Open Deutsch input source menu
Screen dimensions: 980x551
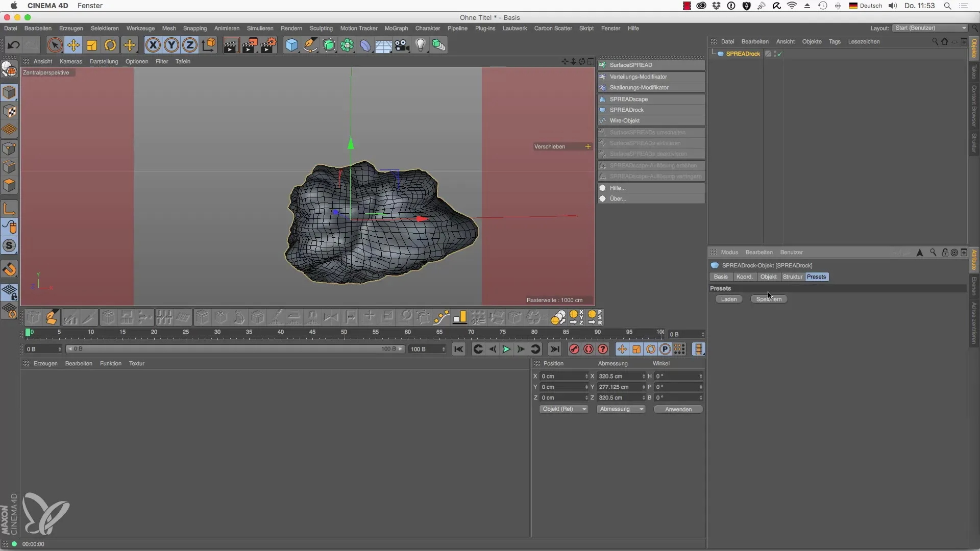click(866, 6)
